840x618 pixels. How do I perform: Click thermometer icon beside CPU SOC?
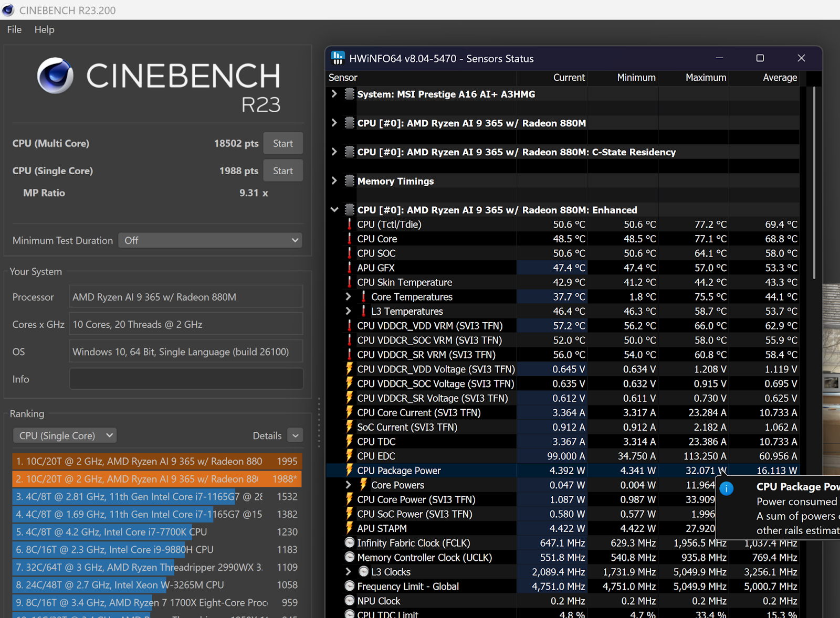[x=350, y=253]
